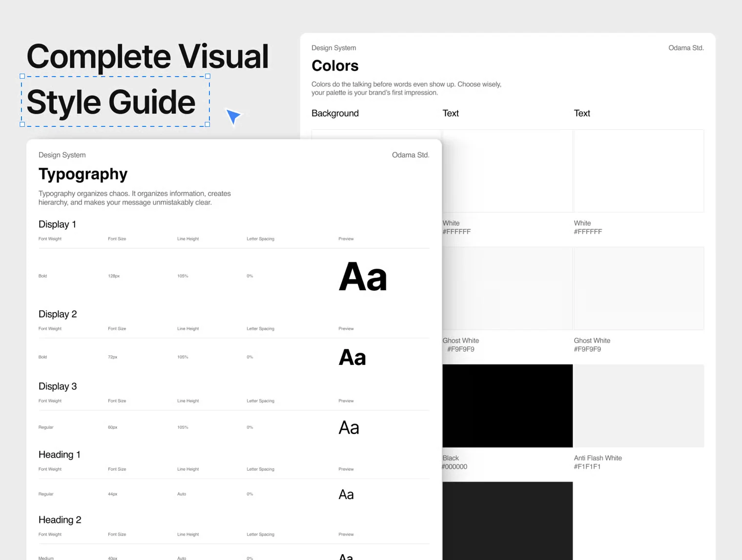Click "Regular" weight in the Display 3 row
742x560 pixels.
(x=46, y=427)
